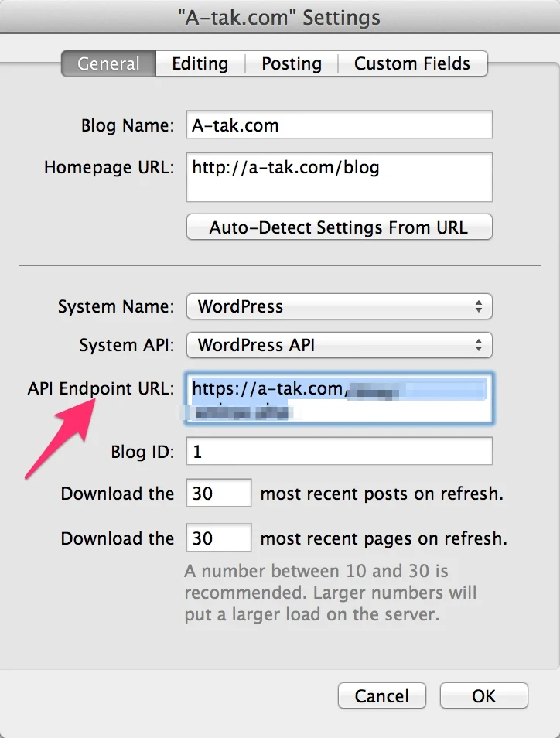Switch to the Custom Fields tab

pyautogui.click(x=412, y=63)
